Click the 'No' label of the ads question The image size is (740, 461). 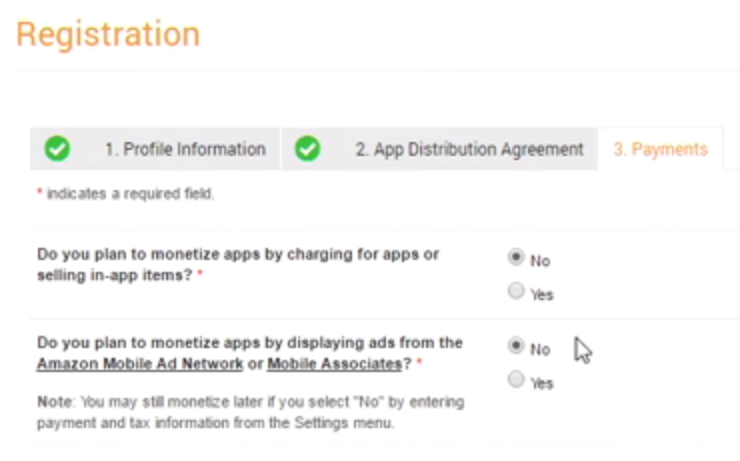click(540, 350)
